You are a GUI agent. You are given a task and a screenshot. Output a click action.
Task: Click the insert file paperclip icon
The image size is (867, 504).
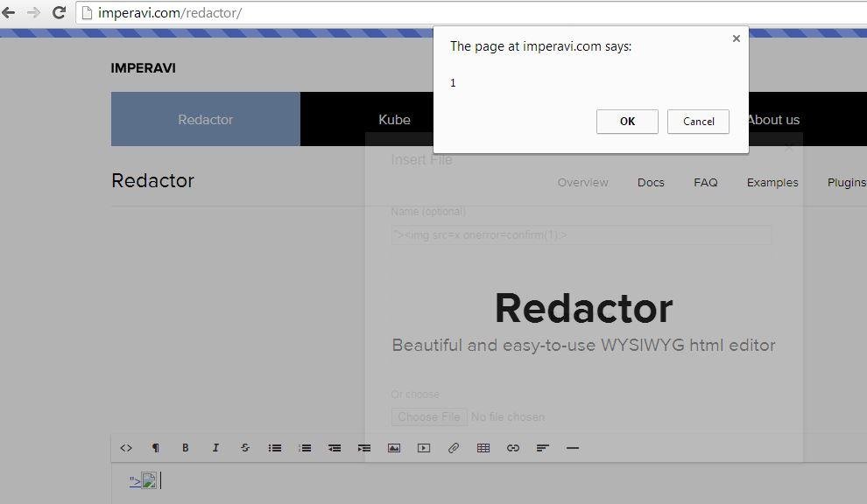tap(454, 448)
